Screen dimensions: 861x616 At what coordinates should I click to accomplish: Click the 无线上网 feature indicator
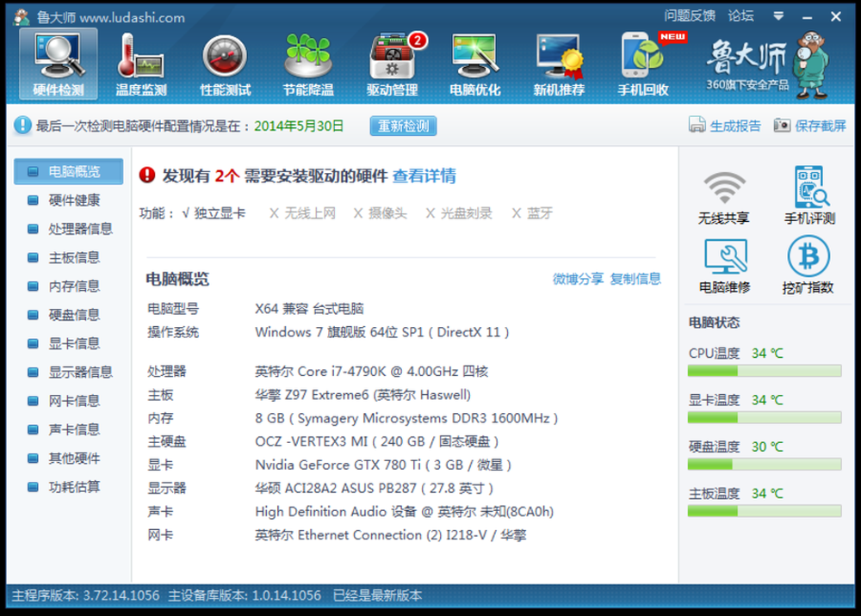pyautogui.click(x=302, y=213)
